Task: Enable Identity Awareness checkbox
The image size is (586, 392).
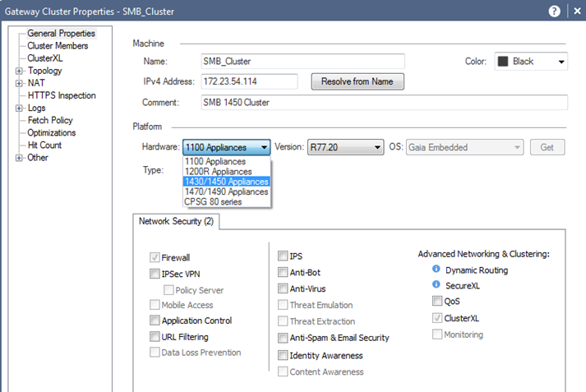Action: [283, 355]
